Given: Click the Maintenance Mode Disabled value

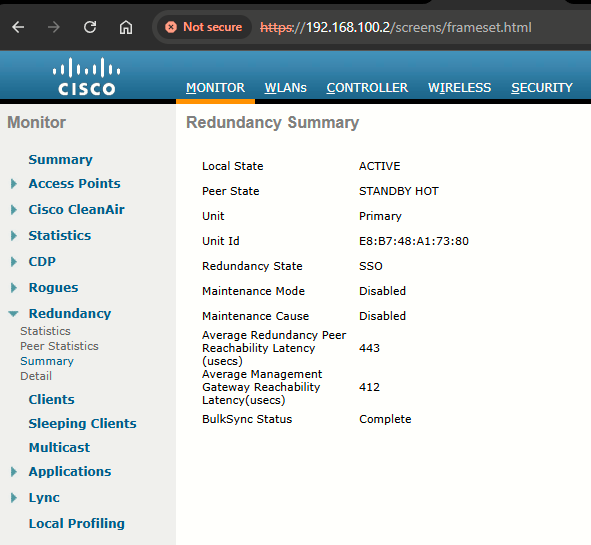Looking at the screenshot, I should [383, 291].
